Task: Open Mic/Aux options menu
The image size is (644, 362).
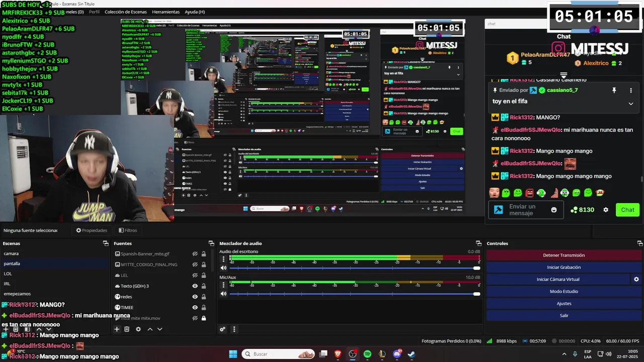Action: 224,285
